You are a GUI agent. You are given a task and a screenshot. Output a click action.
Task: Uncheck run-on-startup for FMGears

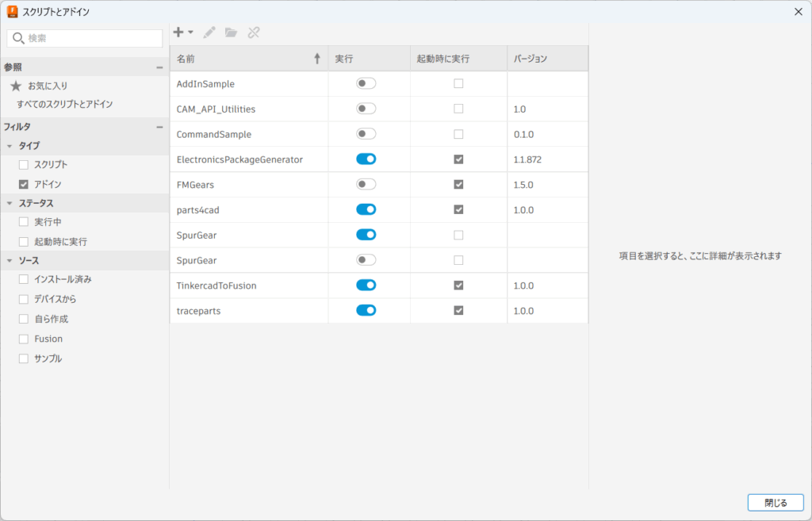458,184
